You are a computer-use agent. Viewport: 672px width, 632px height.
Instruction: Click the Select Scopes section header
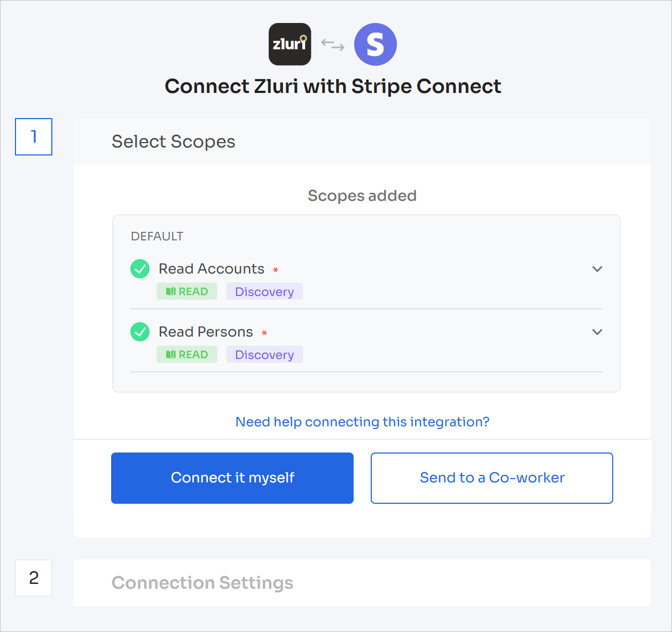(x=362, y=142)
